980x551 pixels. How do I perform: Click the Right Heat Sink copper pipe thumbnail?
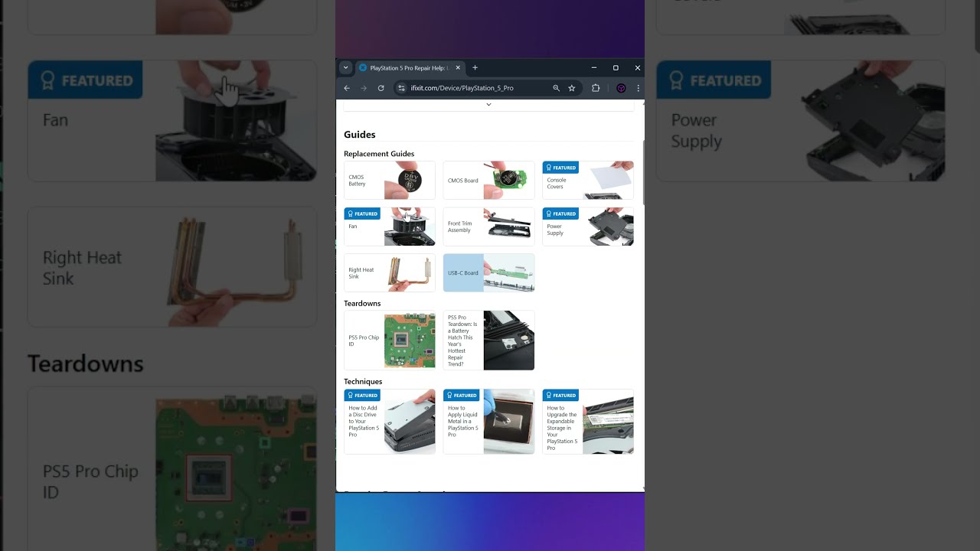410,273
